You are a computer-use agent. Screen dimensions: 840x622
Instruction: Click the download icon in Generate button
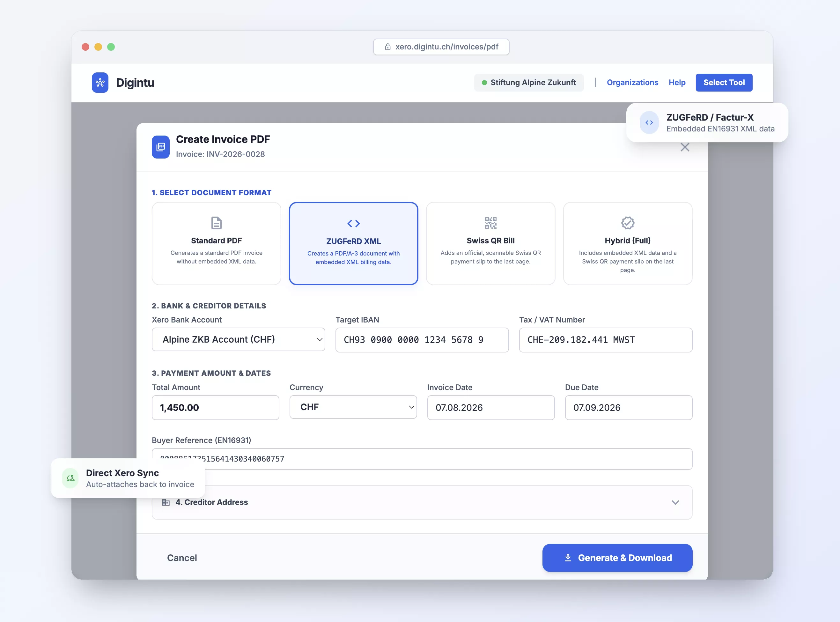568,558
